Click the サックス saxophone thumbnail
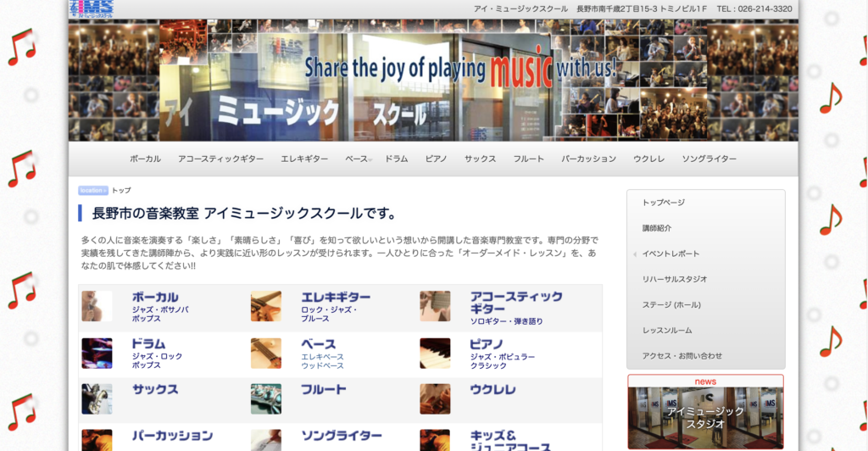This screenshot has height=451, width=868. pyautogui.click(x=97, y=399)
